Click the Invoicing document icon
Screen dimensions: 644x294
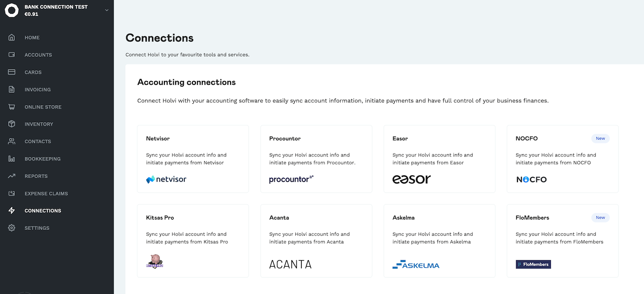[12, 89]
